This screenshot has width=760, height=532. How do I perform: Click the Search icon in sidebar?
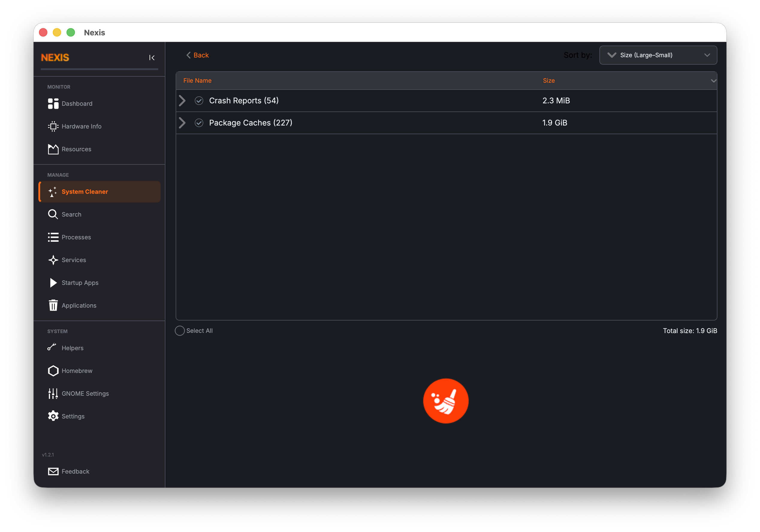tap(53, 214)
